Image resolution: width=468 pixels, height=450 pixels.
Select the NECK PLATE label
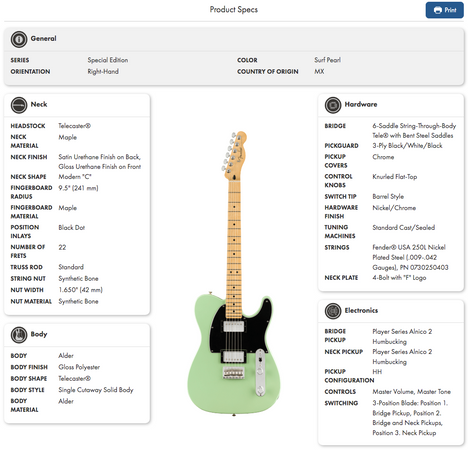pyautogui.click(x=341, y=278)
